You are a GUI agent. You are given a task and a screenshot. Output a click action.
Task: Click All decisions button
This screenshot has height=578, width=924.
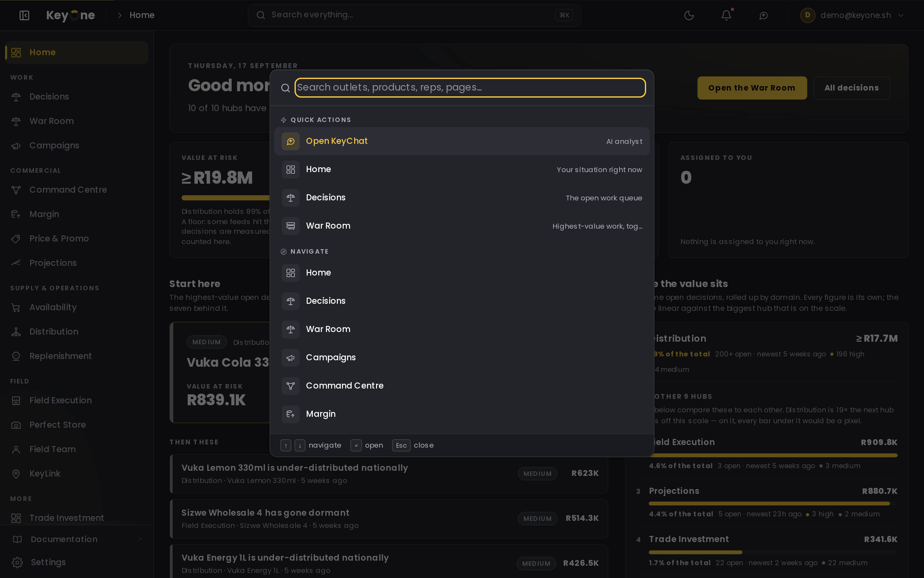coord(851,88)
